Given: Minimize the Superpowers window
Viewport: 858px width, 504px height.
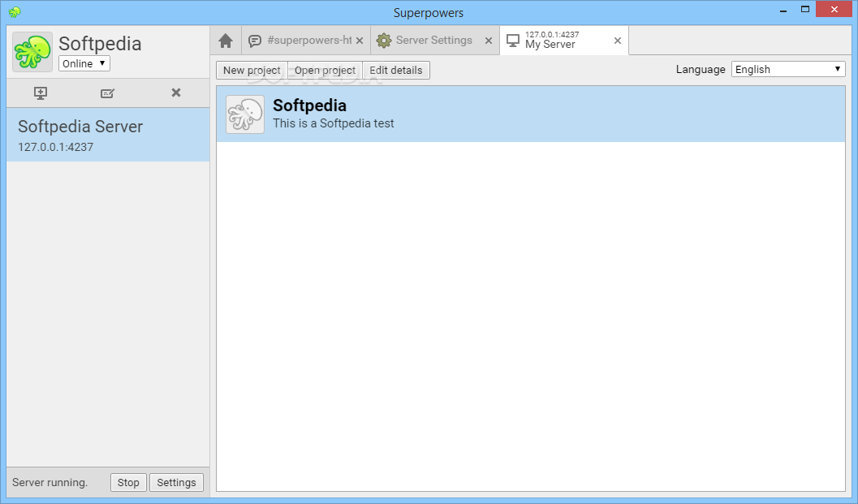Looking at the screenshot, I should point(783,10).
